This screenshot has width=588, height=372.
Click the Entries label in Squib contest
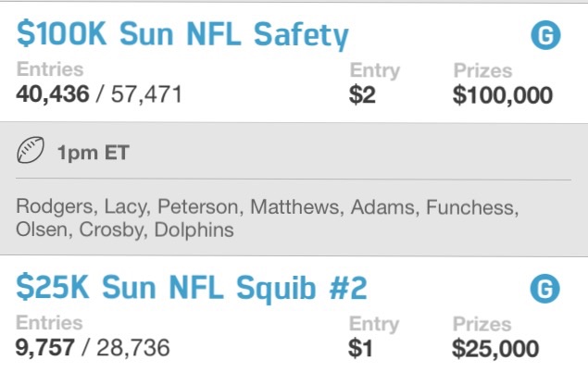tap(49, 323)
